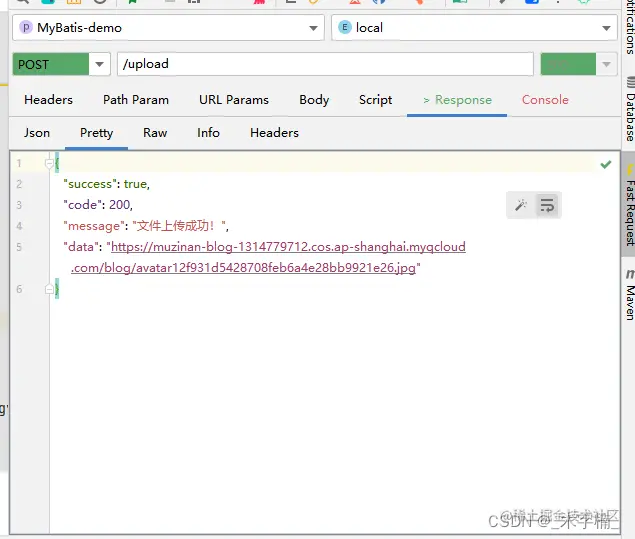
Task: Open the Script tab
Action: click(375, 100)
